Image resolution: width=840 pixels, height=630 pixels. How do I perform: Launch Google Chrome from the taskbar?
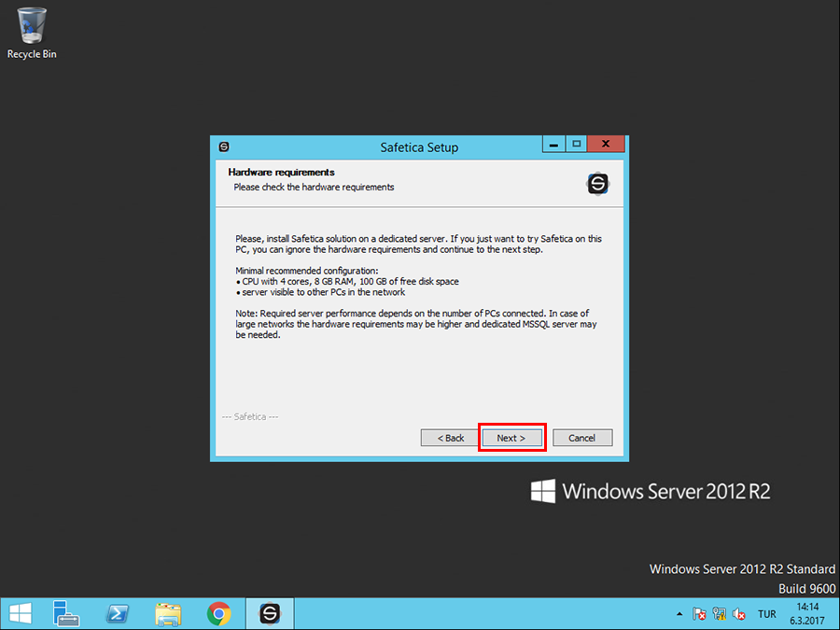click(218, 614)
